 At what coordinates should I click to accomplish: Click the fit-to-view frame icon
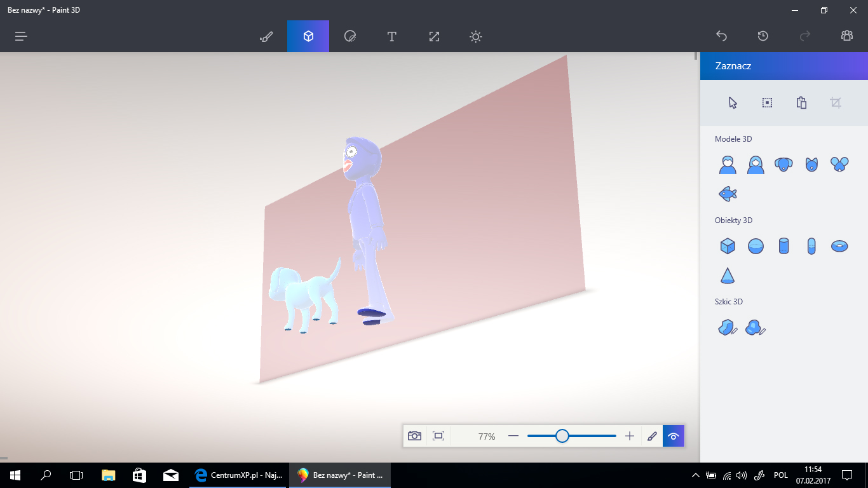coord(438,436)
